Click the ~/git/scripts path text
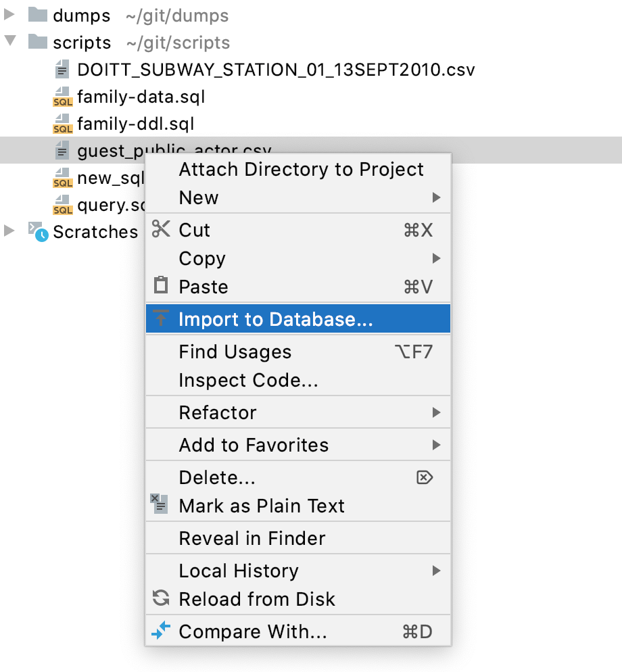 click(x=178, y=43)
